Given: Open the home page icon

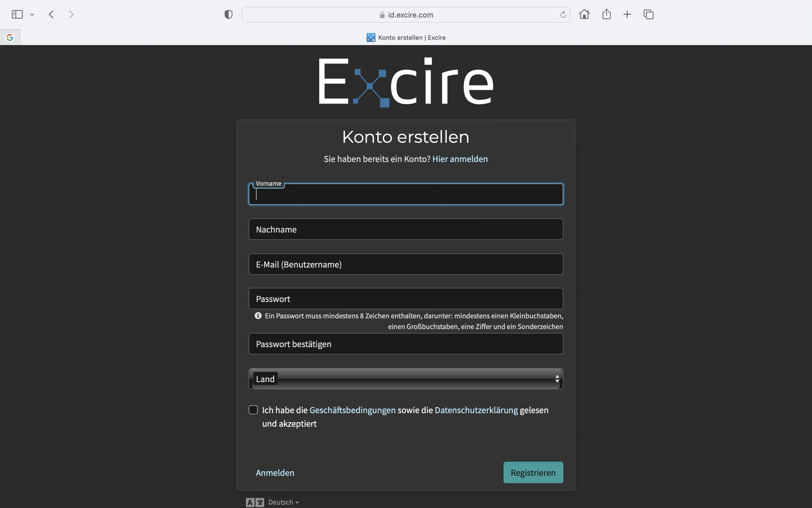Looking at the screenshot, I should pos(584,14).
